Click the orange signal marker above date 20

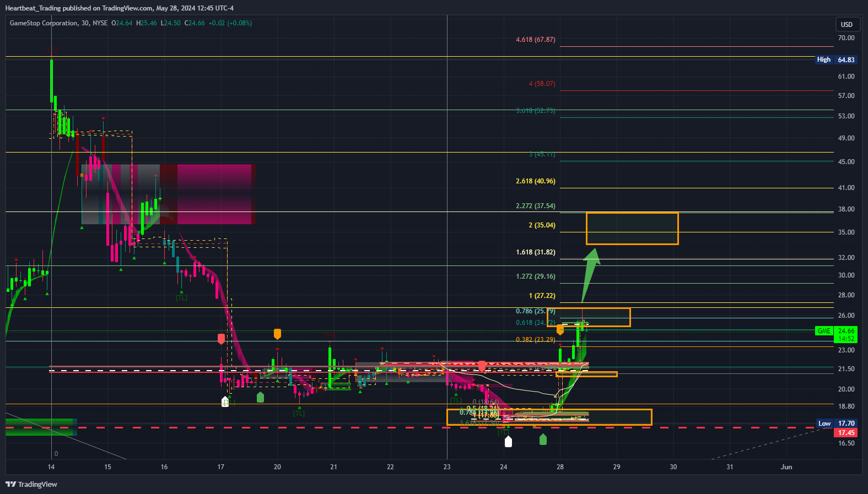point(277,334)
